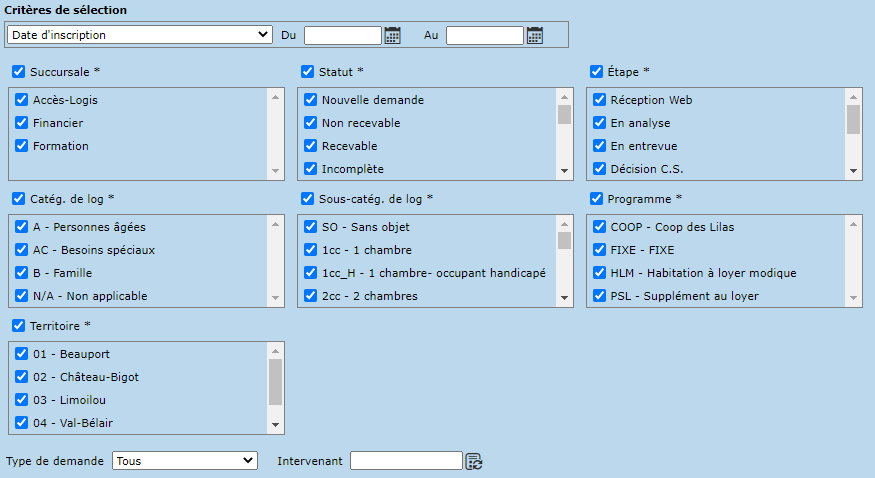This screenshot has width=875, height=478.
Task: Click the Au date input field
Action: coord(484,35)
